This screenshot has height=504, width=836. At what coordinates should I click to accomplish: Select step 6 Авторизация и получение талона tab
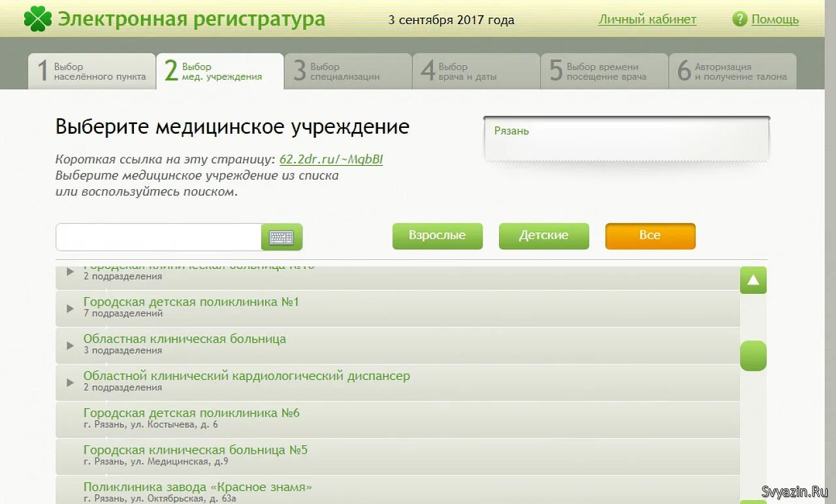point(732,71)
